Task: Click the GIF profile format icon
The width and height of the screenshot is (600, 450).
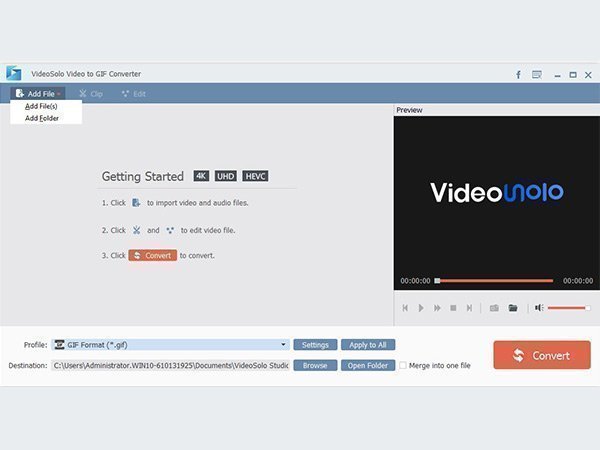Action: click(x=59, y=345)
